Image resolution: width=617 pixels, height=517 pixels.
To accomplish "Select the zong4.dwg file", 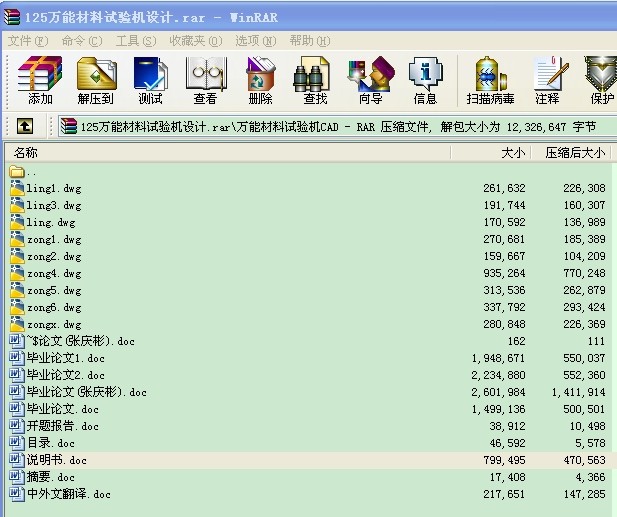I will point(54,273).
